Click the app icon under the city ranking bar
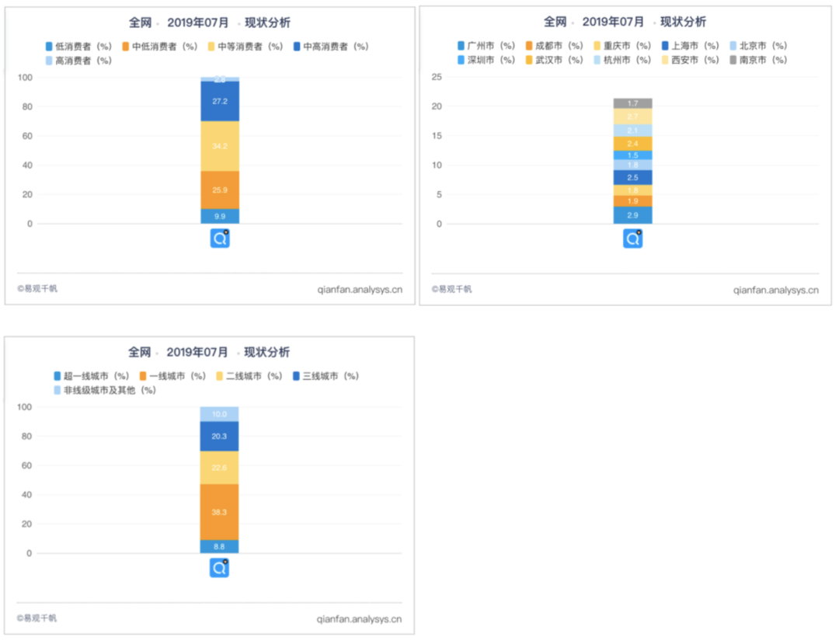The image size is (839, 644). pos(633,238)
